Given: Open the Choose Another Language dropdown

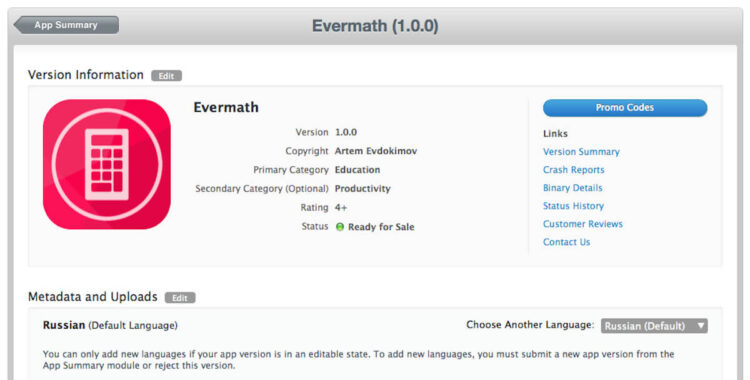Looking at the screenshot, I should tap(654, 326).
